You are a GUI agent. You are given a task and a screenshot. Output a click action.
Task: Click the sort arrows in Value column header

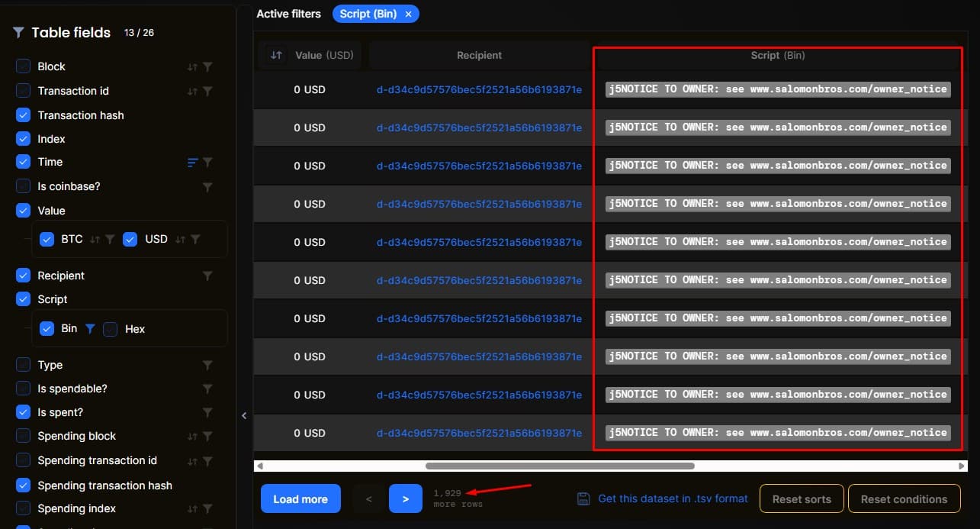click(x=276, y=55)
